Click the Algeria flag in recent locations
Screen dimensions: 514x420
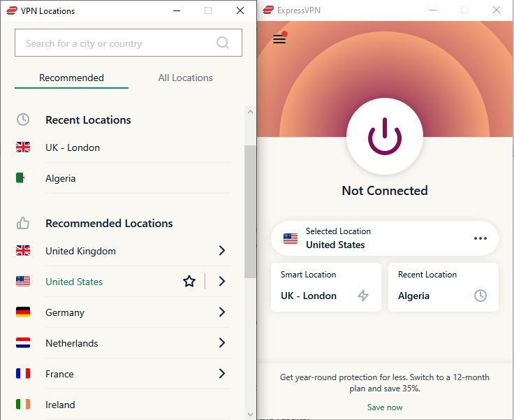click(x=23, y=178)
